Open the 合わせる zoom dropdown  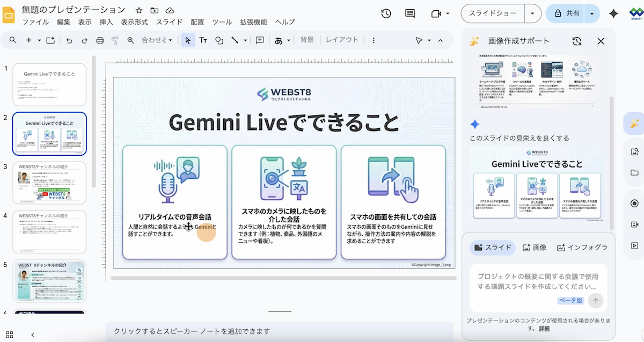[157, 40]
